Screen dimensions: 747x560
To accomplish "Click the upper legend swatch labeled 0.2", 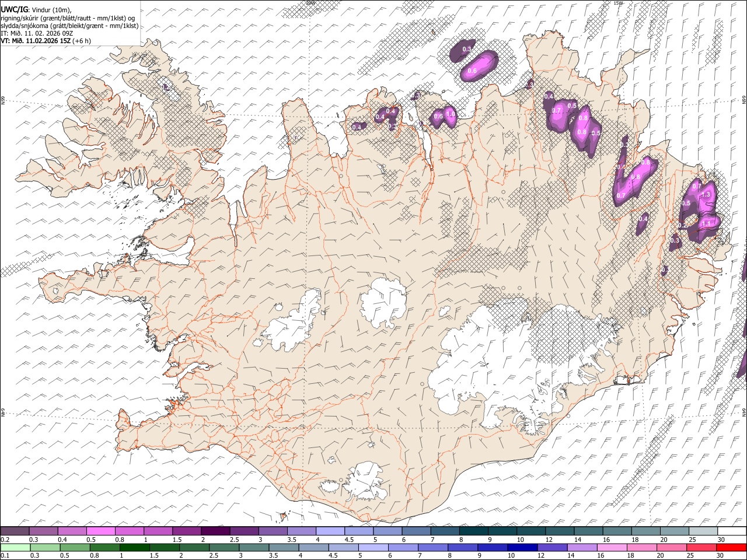I will [15, 531].
